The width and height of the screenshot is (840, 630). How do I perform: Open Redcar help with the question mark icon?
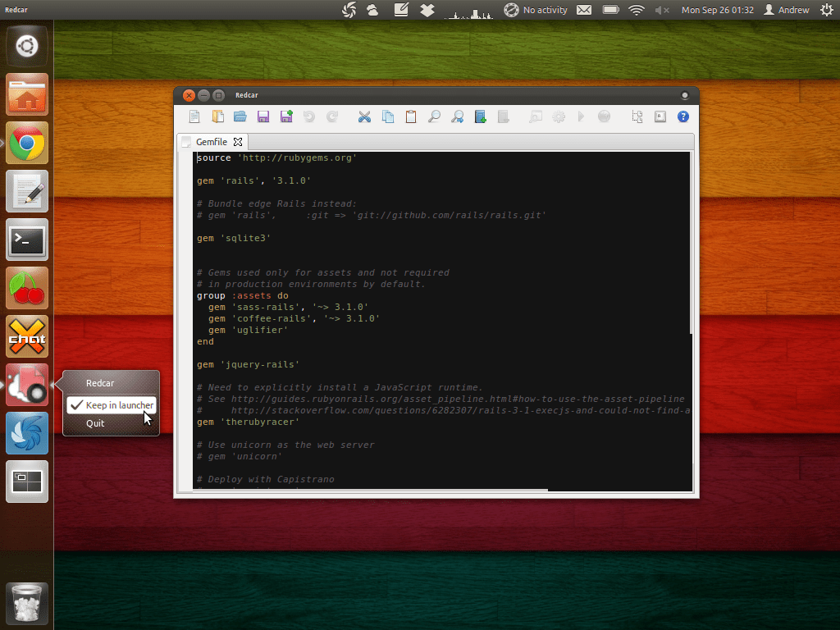(x=683, y=116)
